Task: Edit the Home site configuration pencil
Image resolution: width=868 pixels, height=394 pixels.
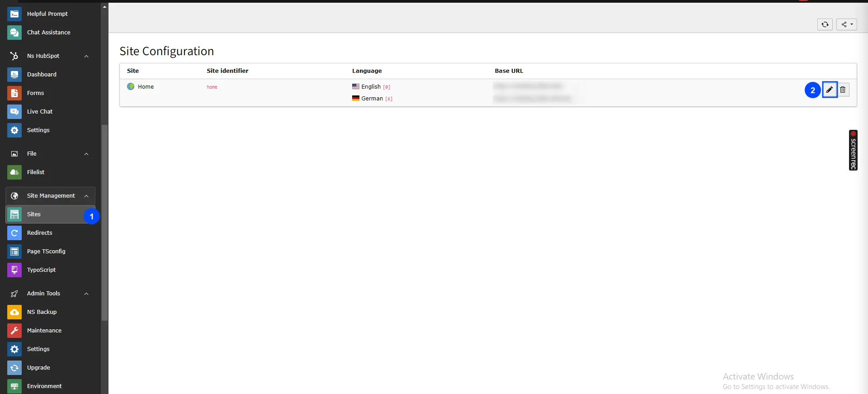Action: [830, 90]
